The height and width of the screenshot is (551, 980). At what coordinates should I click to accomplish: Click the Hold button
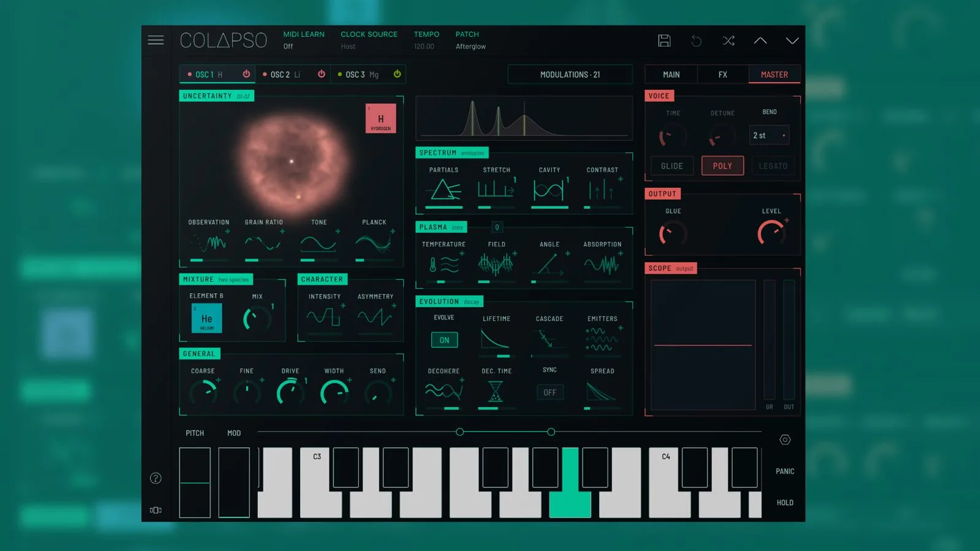tap(785, 503)
